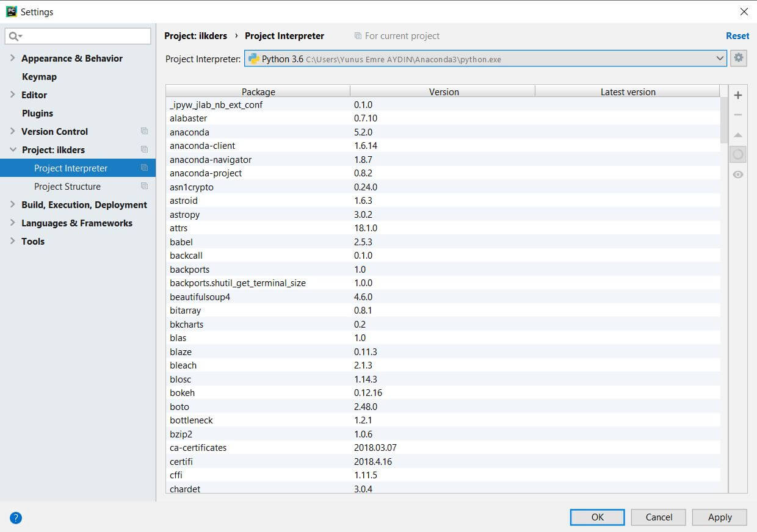Expand Build, Execution, Deployment

[x=13, y=204]
